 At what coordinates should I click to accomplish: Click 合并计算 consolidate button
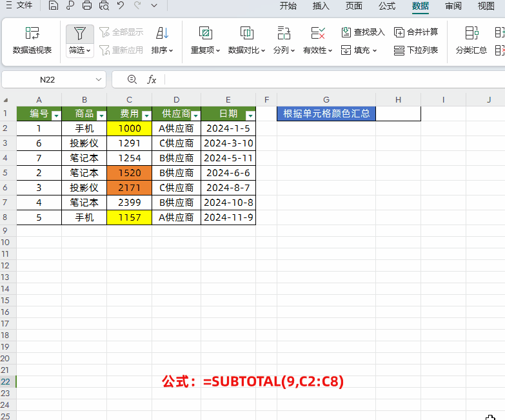pos(416,32)
